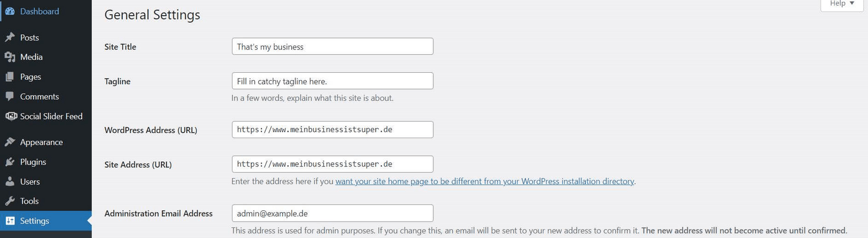The height and width of the screenshot is (238, 868).
Task: Expand the Help dropdown tab
Action: coord(842,4)
